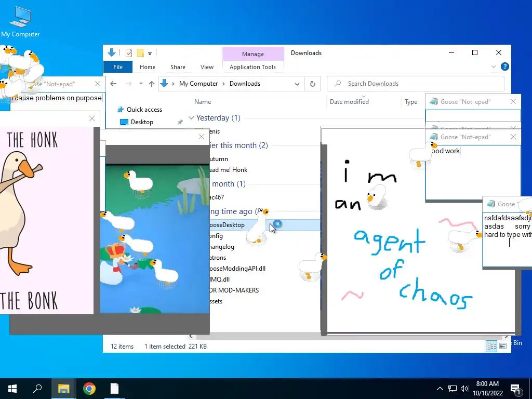Refresh the Downloads folder
Screen dimensions: 532x399
click(x=312, y=84)
